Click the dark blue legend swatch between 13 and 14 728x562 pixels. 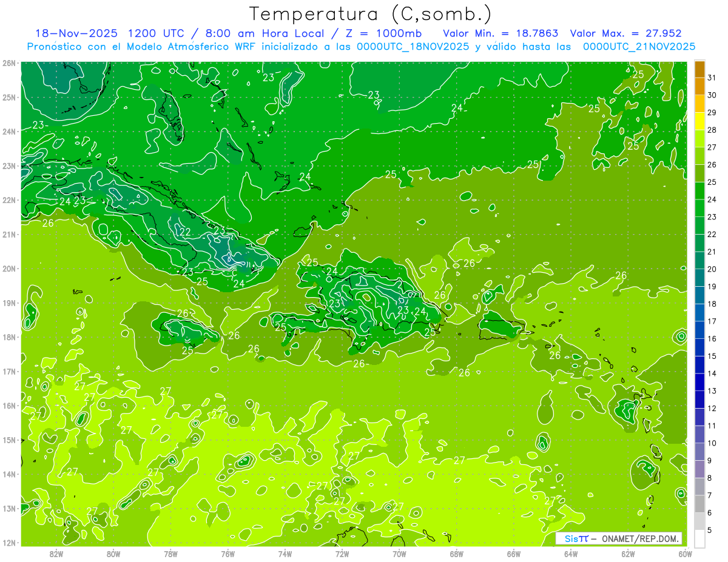(x=699, y=382)
